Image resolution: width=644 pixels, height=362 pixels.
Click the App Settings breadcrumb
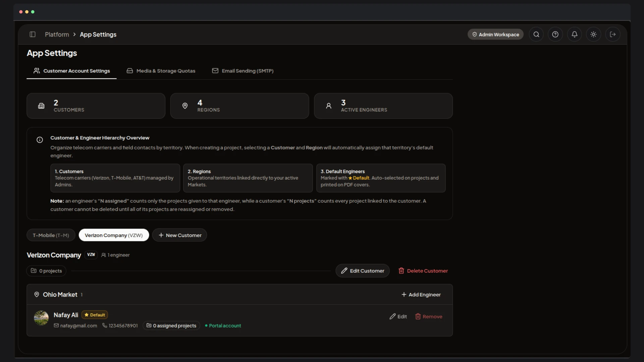click(98, 35)
